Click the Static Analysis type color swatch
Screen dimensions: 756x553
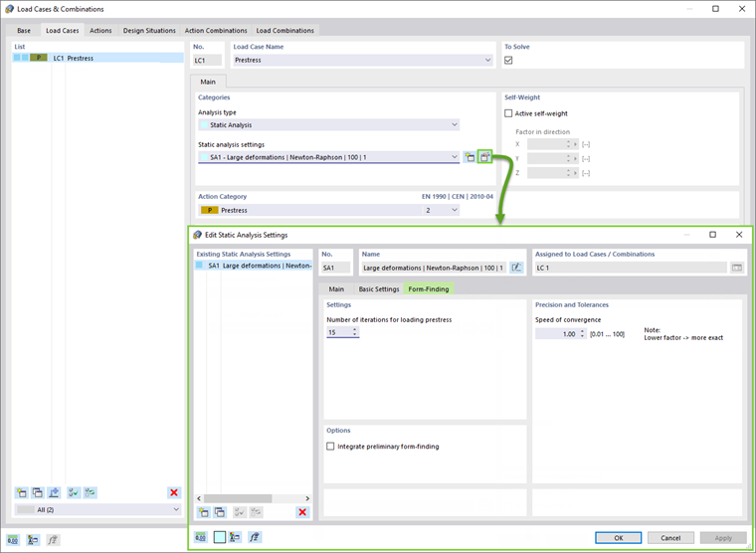tap(204, 125)
